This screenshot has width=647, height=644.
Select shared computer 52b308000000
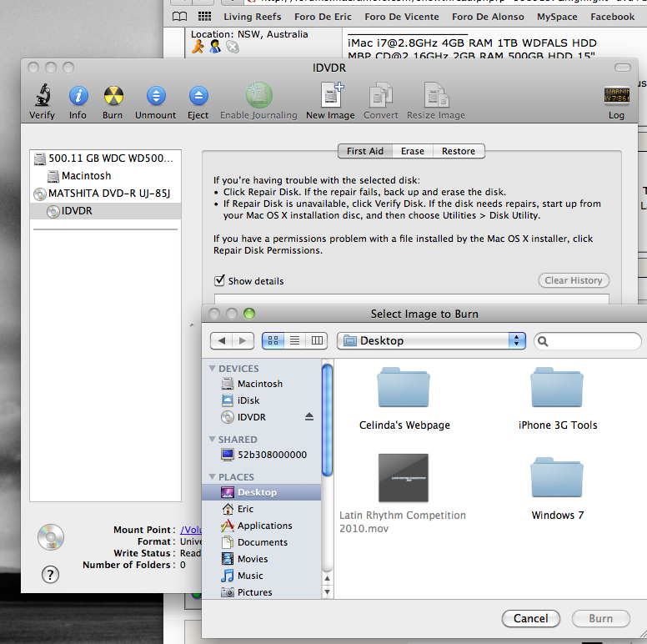261,455
